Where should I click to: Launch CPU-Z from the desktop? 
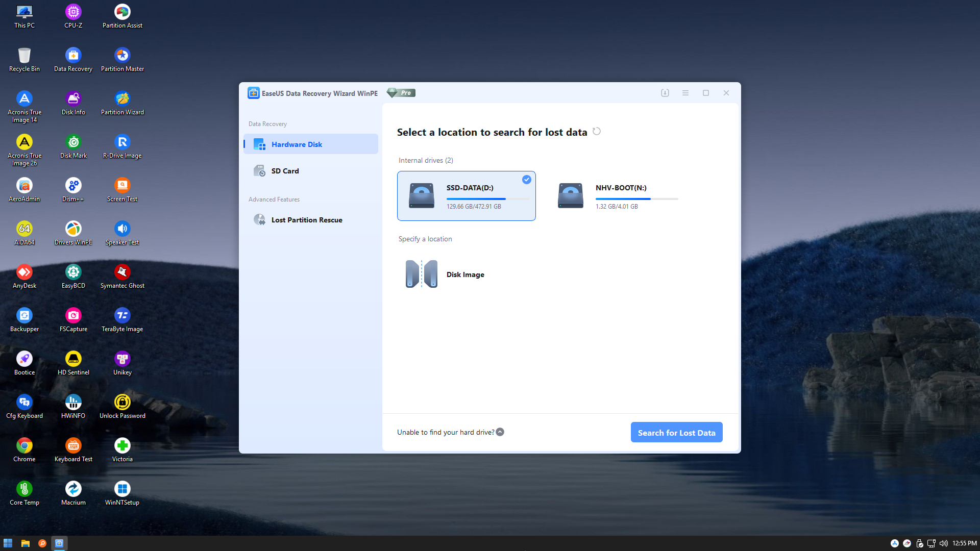(x=73, y=17)
